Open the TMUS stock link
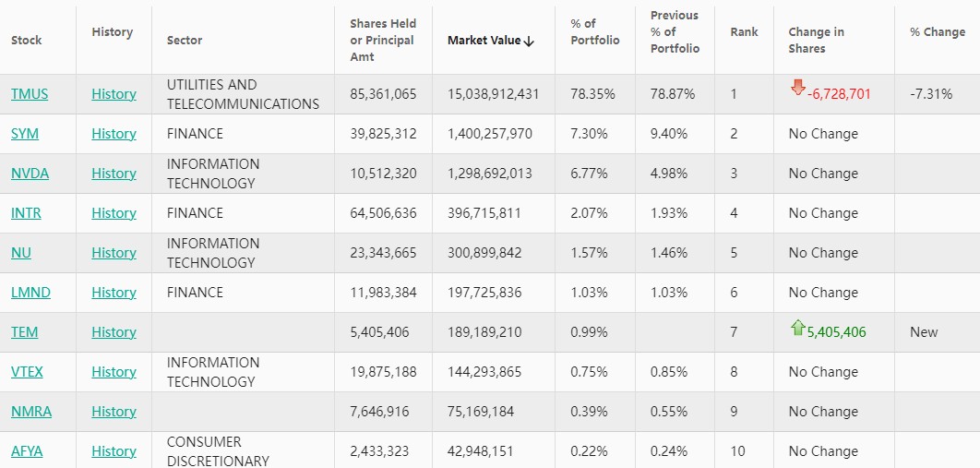Image resolution: width=980 pixels, height=468 pixels. (30, 94)
